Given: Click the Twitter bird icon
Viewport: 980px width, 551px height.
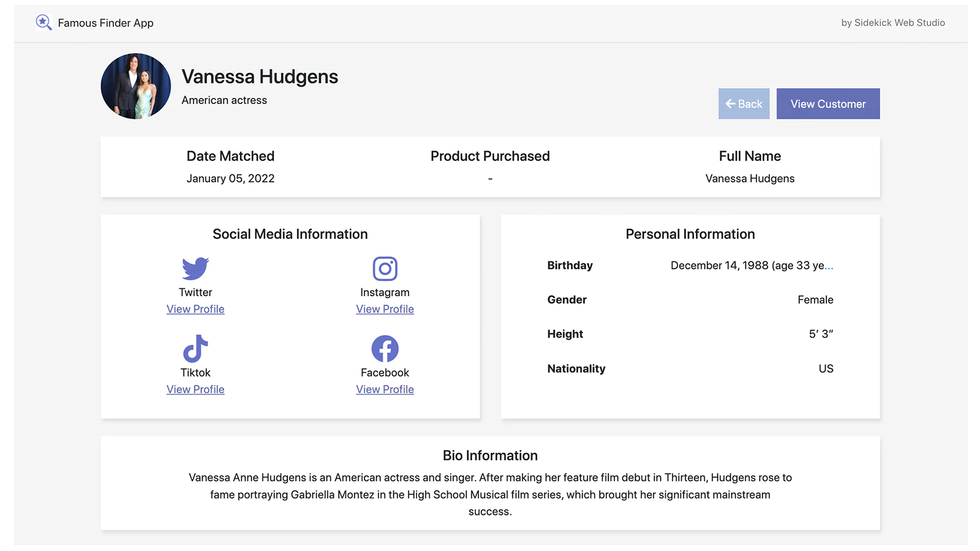Looking at the screenshot, I should pos(195,268).
